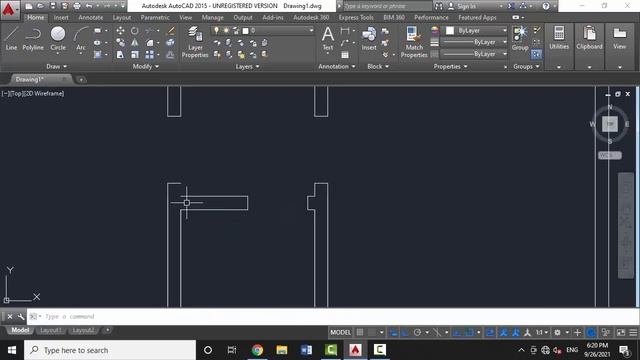This screenshot has height=360, width=640.
Task: Click the ViewCube TOP face
Action: click(610, 124)
